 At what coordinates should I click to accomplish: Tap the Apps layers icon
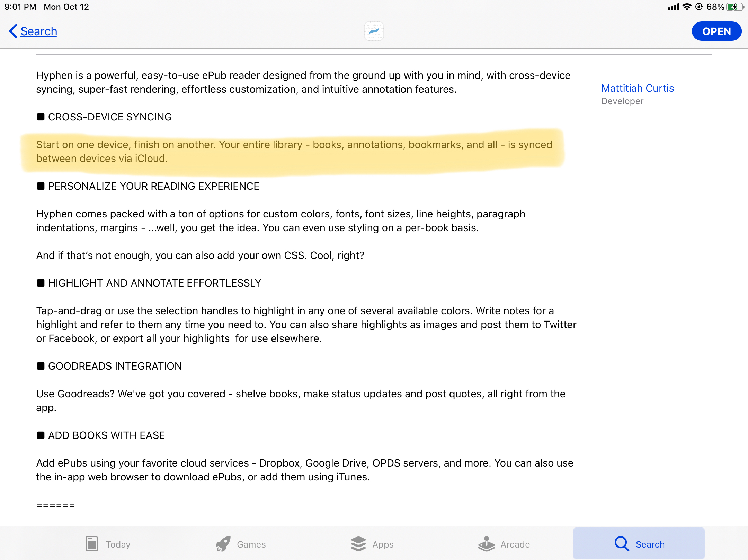click(358, 544)
